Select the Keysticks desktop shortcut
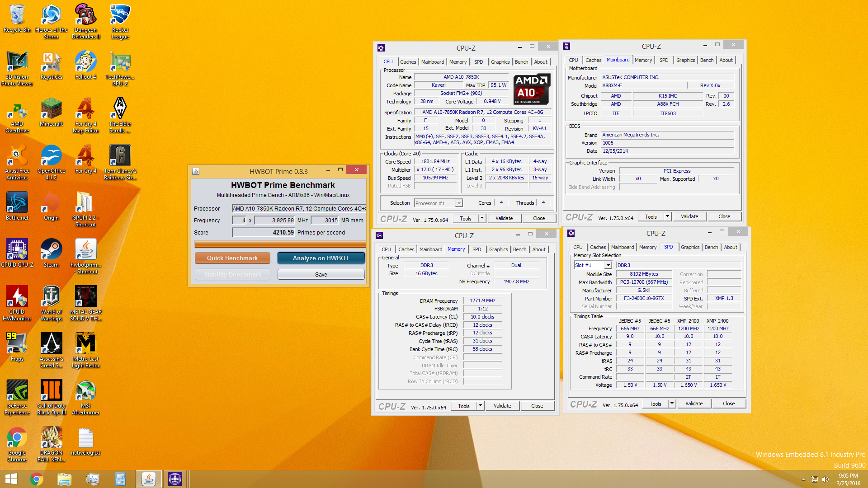This screenshot has height=488, width=868. tap(51, 66)
